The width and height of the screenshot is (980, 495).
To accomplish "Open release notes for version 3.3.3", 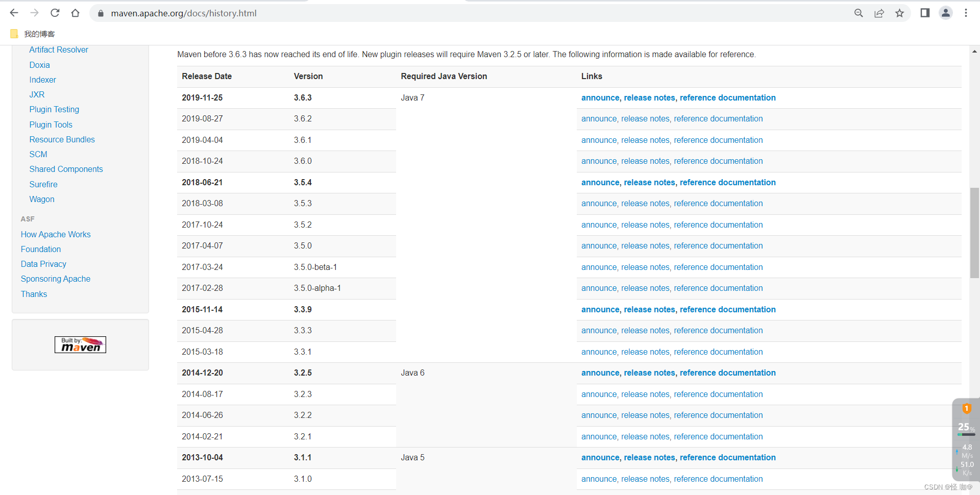I will (x=645, y=330).
